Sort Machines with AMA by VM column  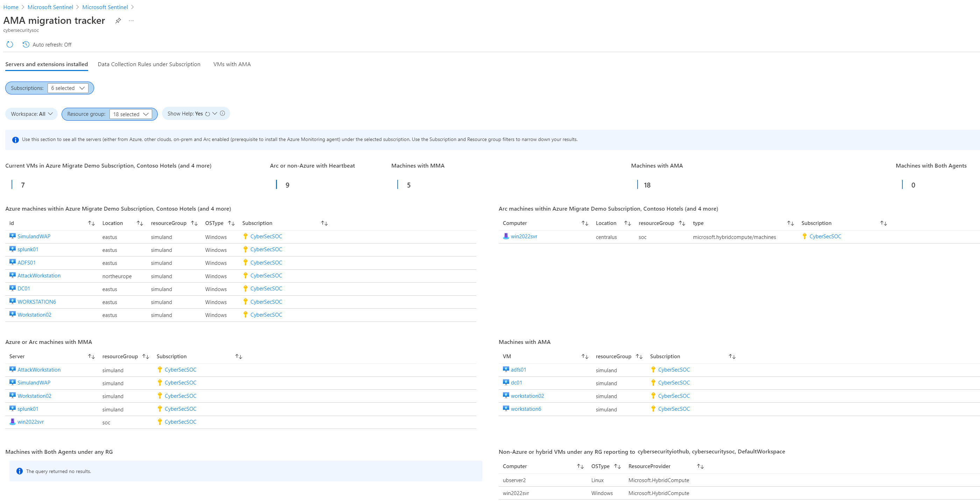[x=585, y=357]
